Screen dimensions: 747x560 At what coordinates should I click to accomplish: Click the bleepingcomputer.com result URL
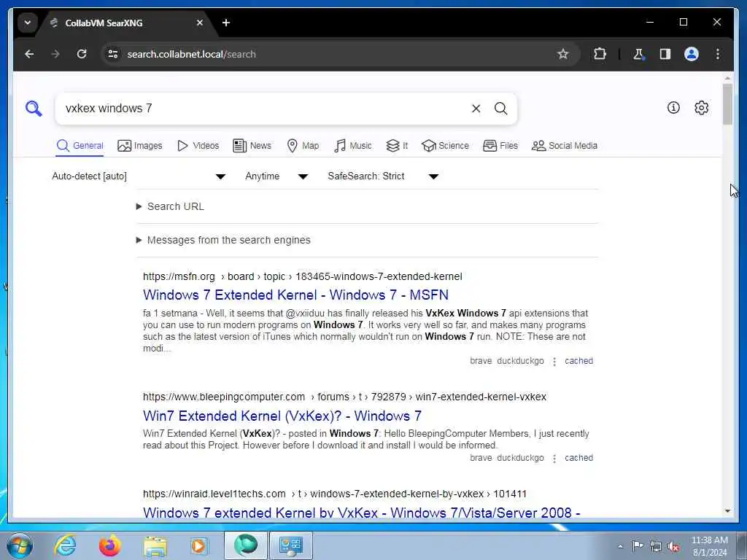(344, 397)
